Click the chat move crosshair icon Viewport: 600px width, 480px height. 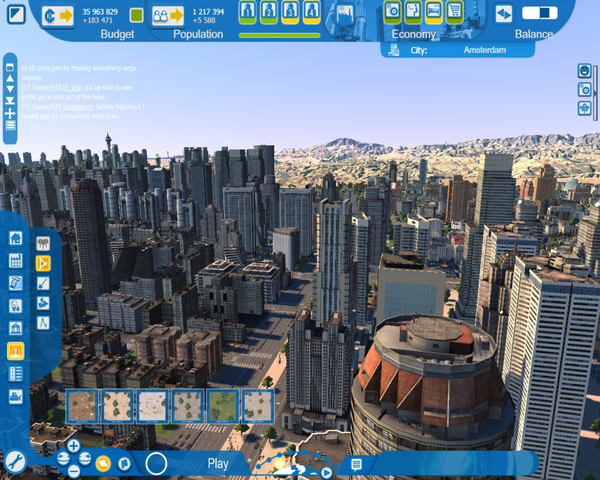click(x=10, y=113)
